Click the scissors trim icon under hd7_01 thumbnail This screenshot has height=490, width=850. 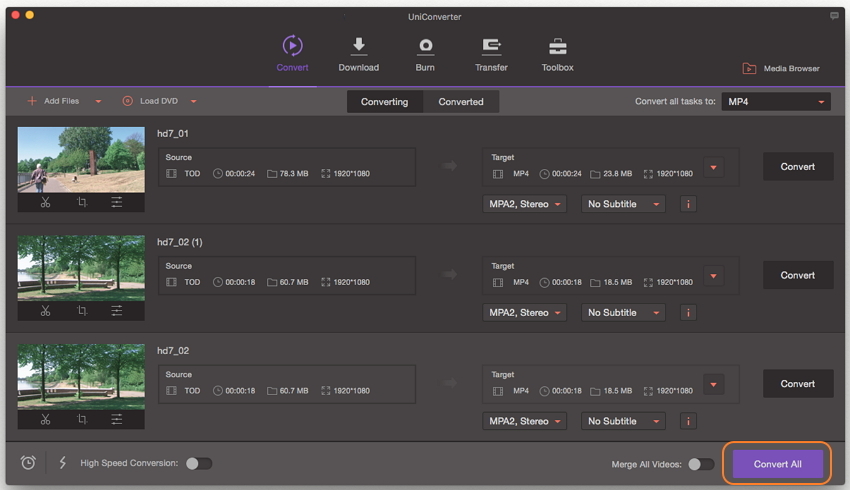[45, 202]
